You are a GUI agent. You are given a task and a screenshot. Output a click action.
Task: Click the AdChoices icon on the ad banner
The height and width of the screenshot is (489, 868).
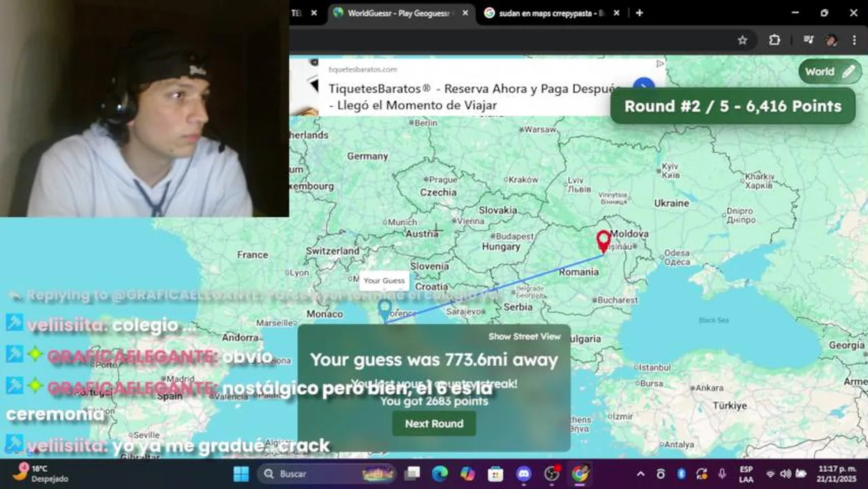point(659,64)
